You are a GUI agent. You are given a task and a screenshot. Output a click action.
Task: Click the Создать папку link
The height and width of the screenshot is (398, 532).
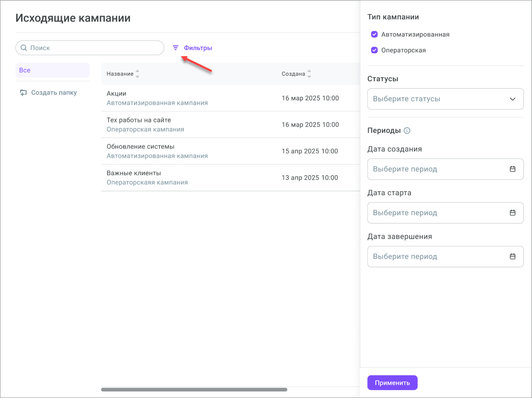(54, 93)
